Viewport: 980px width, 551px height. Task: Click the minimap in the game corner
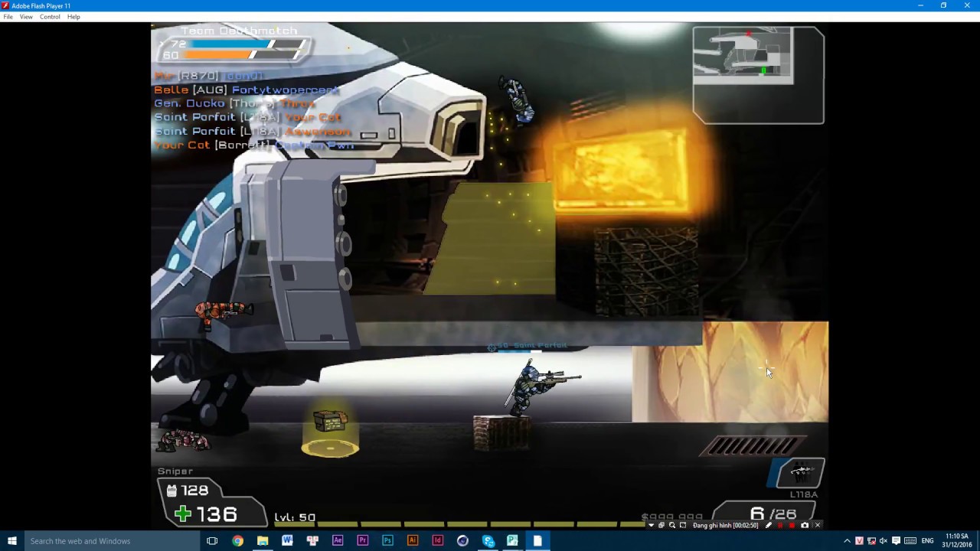click(758, 75)
